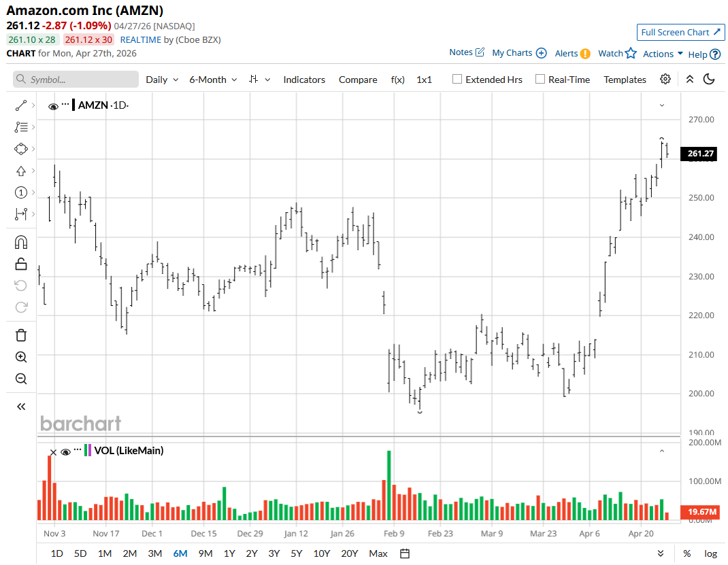Delete drawings with the trash icon
The height and width of the screenshot is (565, 728).
coord(21,335)
